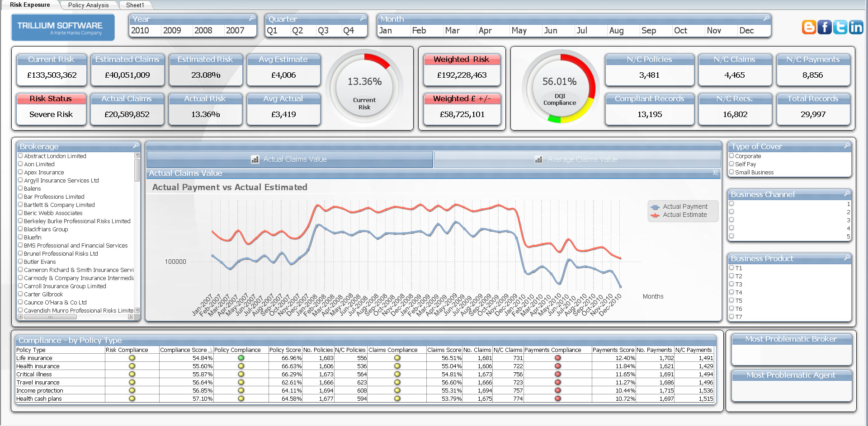The width and height of the screenshot is (868, 426).
Task: Check the T7 business product
Action: pyautogui.click(x=731, y=317)
